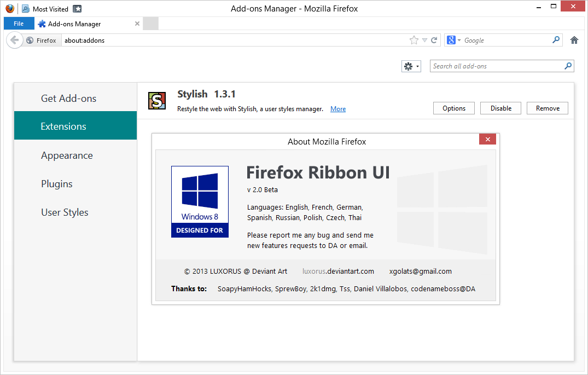The width and height of the screenshot is (588, 375).
Task: Click the Google search magnifier icon
Action: tap(555, 40)
